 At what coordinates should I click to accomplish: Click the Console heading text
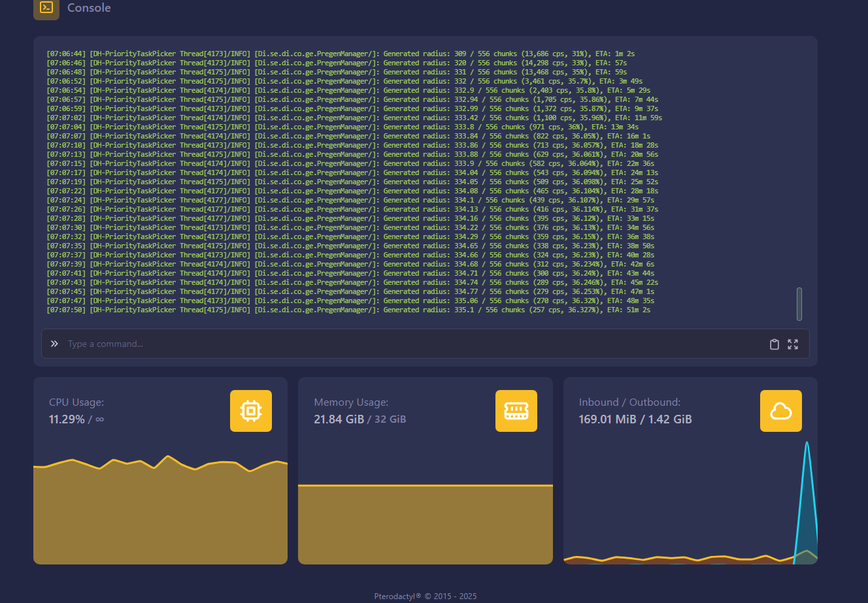point(89,8)
